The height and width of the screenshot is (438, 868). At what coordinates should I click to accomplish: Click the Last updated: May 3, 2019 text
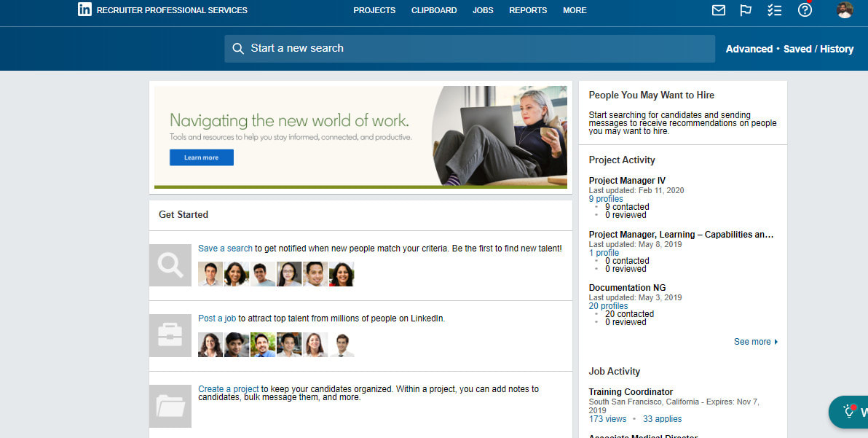pyautogui.click(x=636, y=297)
